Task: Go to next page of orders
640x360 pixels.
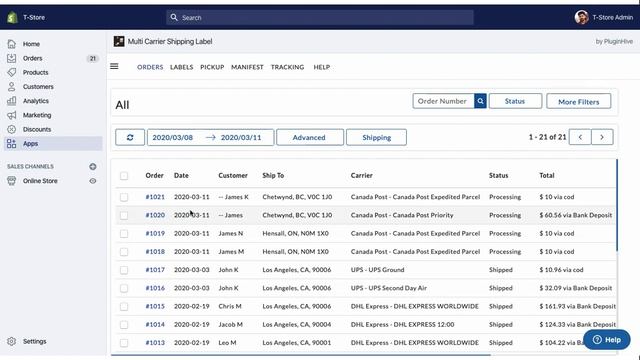Action: [602, 137]
